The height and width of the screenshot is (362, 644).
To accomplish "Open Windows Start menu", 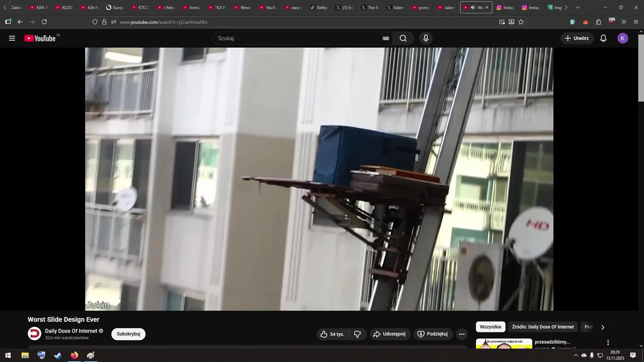I will click(8, 355).
